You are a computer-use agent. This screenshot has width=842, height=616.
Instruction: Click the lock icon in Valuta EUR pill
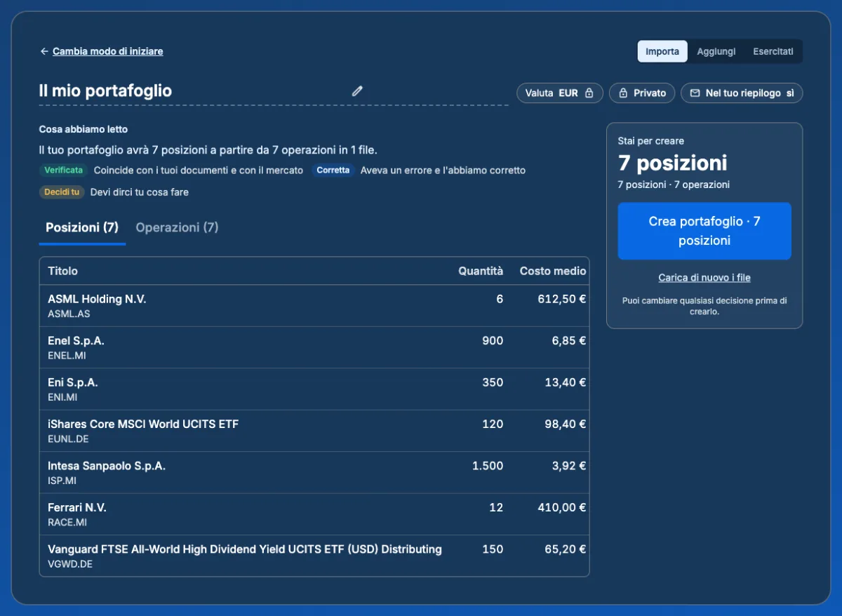coord(589,93)
